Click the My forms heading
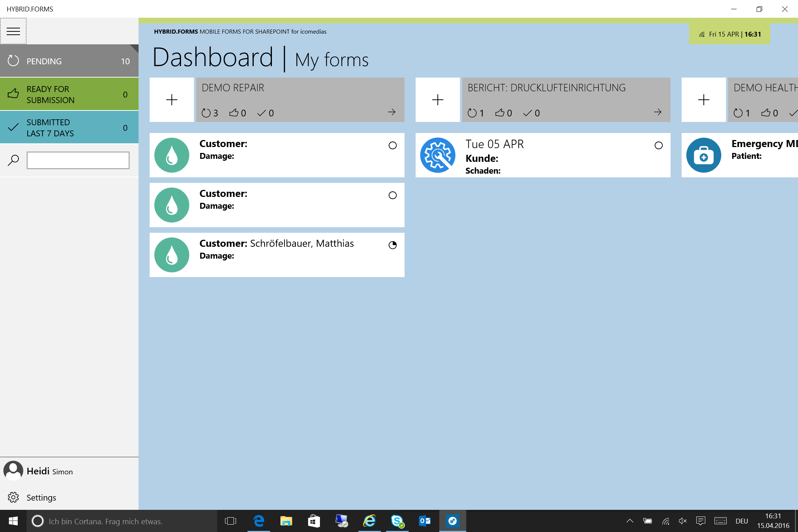 (332, 60)
